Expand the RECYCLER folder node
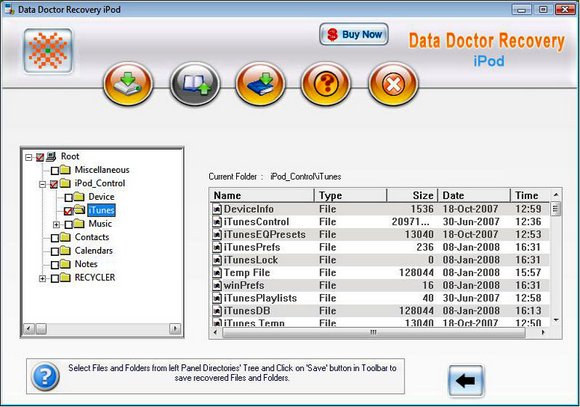 [x=43, y=278]
